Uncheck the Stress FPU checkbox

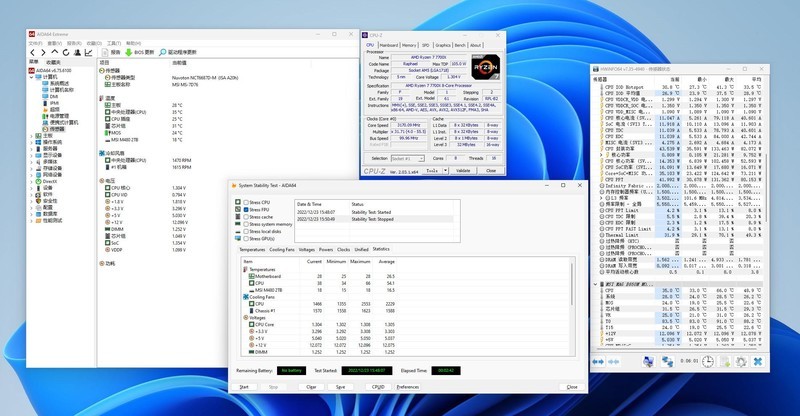246,210
